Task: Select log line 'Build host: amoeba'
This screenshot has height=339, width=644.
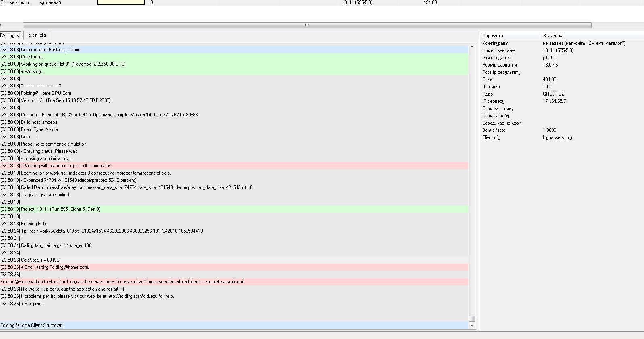Action: click(x=234, y=122)
